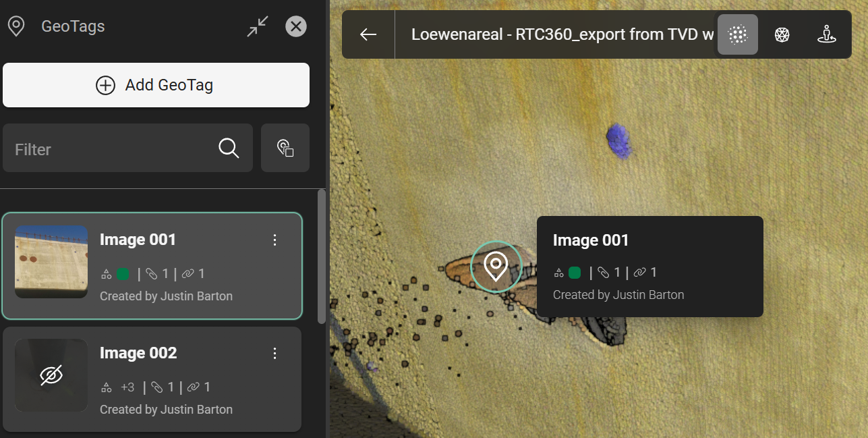
Task: Click the link icon on Image 002 card
Action: click(x=193, y=387)
